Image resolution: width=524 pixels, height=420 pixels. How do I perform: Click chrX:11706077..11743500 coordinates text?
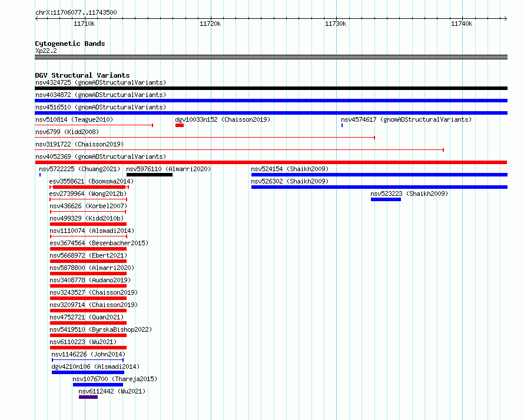pyautogui.click(x=76, y=12)
